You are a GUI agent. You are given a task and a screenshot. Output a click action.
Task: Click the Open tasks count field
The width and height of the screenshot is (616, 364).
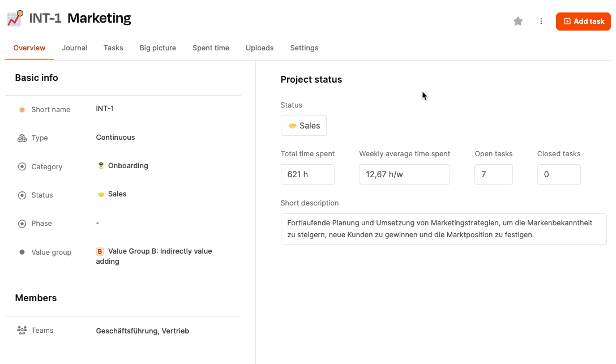[x=493, y=174]
